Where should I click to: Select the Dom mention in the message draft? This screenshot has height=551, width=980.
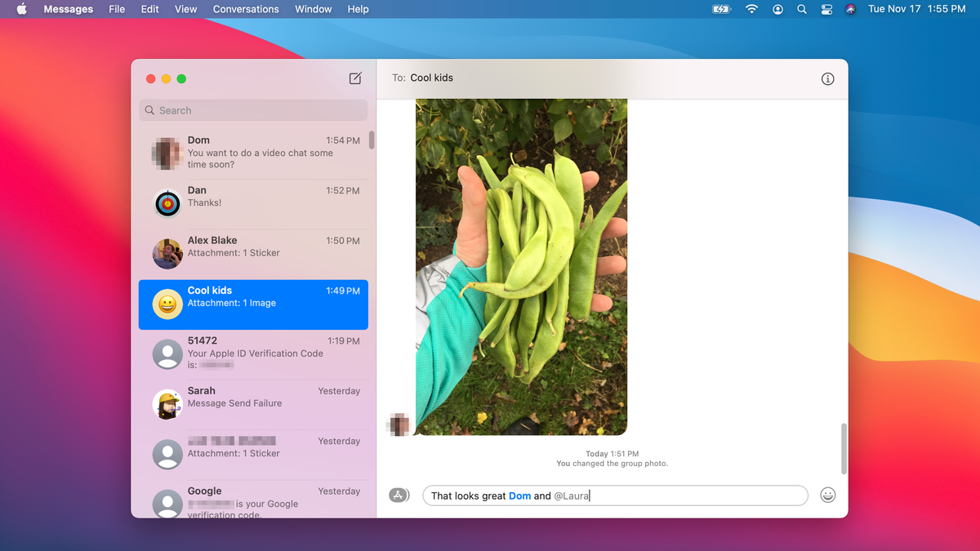520,495
